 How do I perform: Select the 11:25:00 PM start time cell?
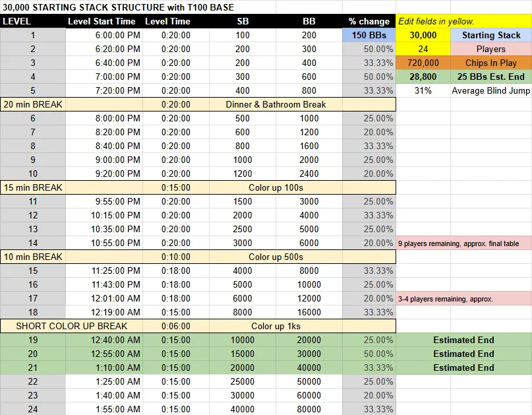[x=104, y=271]
